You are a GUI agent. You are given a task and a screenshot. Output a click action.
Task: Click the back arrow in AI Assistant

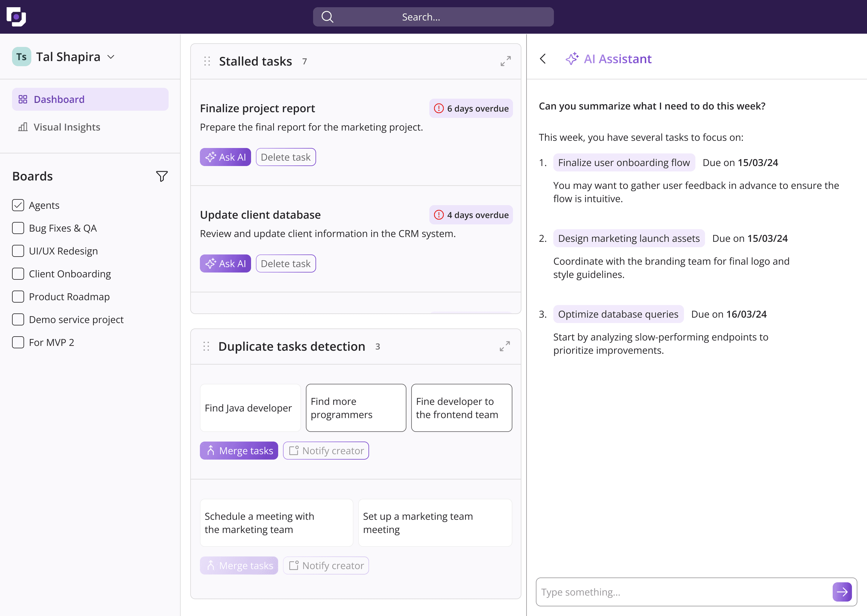click(543, 59)
